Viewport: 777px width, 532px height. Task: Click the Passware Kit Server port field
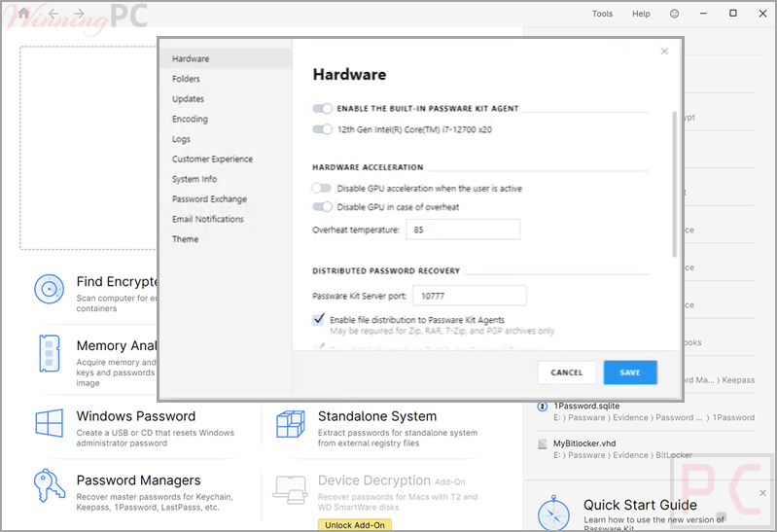[470, 296]
